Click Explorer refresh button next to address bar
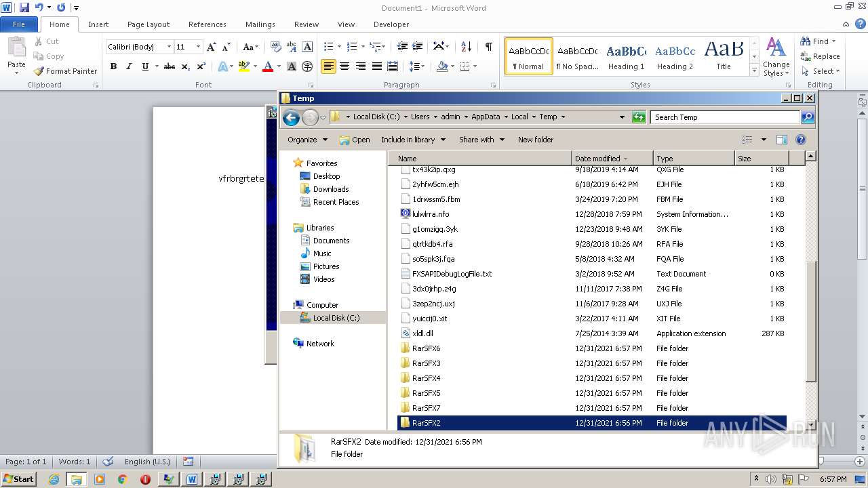Viewport: 868px width, 488px height. coord(638,117)
